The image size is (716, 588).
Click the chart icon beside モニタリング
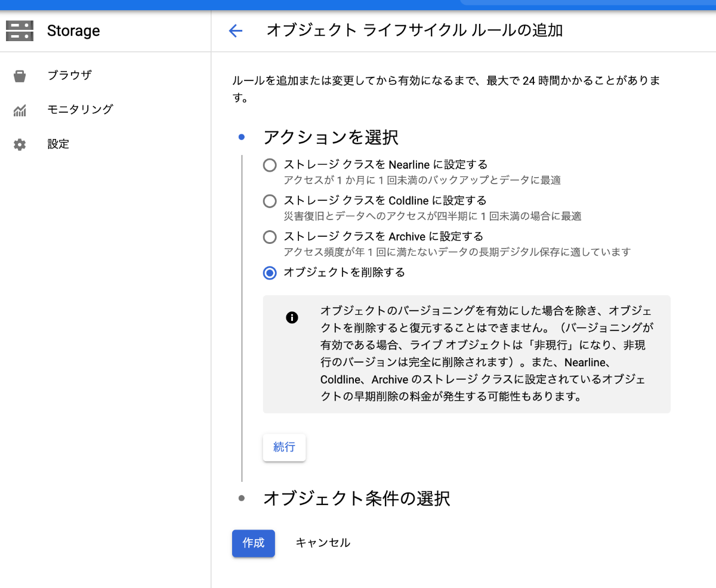point(20,110)
